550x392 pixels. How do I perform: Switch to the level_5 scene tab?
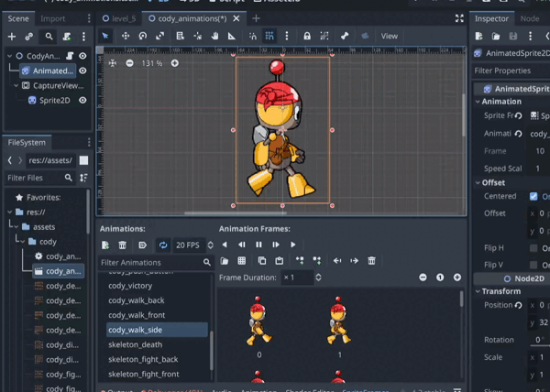click(117, 17)
